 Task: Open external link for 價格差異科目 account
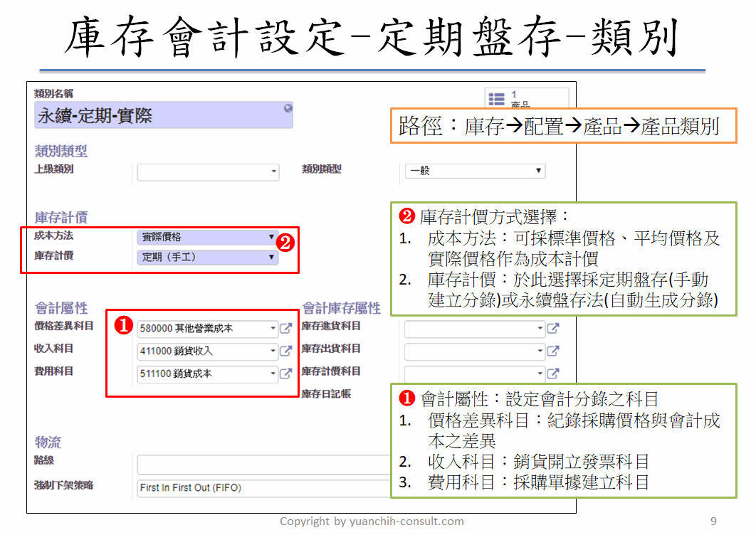[286, 328]
